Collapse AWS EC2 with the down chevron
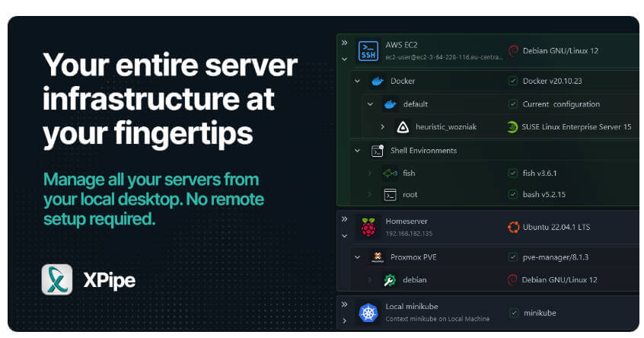 344,59
